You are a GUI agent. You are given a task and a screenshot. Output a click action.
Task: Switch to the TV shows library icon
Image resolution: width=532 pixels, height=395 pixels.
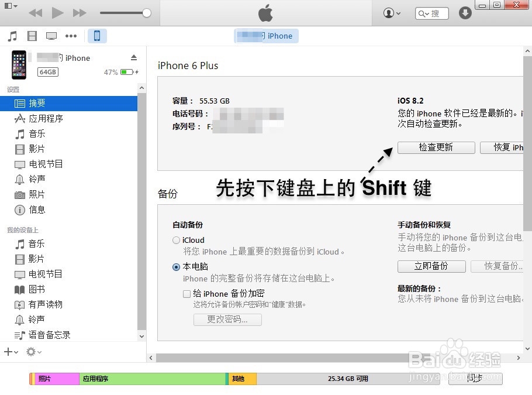point(51,36)
